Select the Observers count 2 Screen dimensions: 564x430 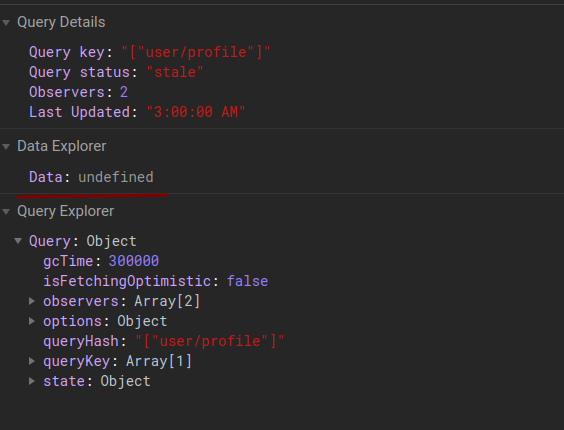pyautogui.click(x=124, y=92)
